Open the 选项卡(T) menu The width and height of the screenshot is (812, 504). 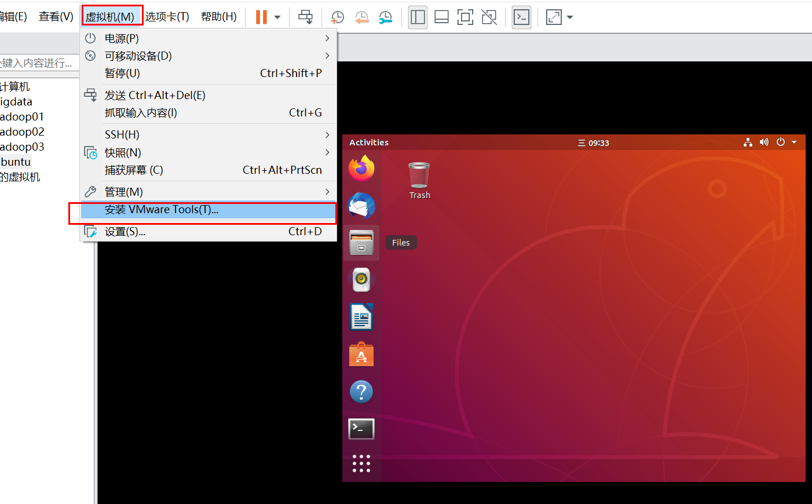coord(167,17)
